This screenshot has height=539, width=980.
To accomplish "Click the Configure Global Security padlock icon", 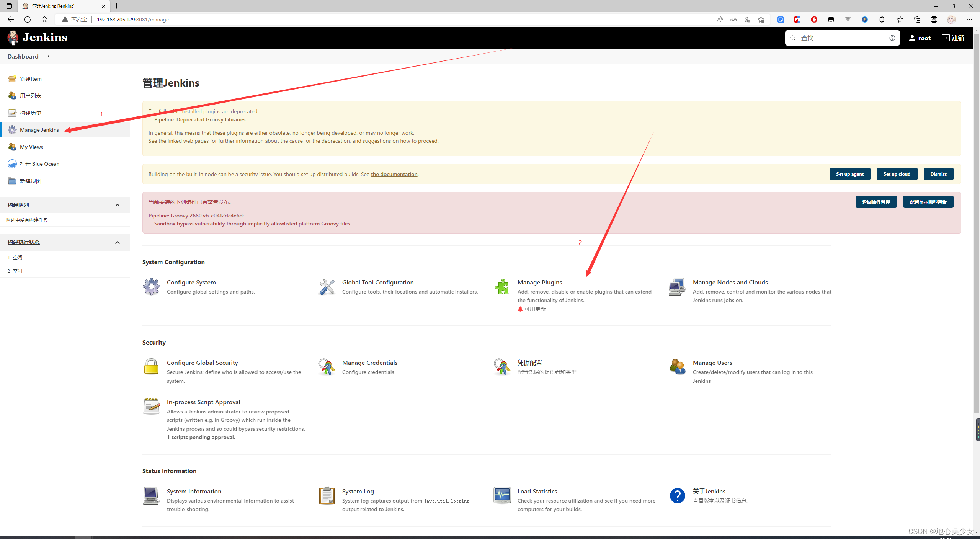I will pos(152,367).
